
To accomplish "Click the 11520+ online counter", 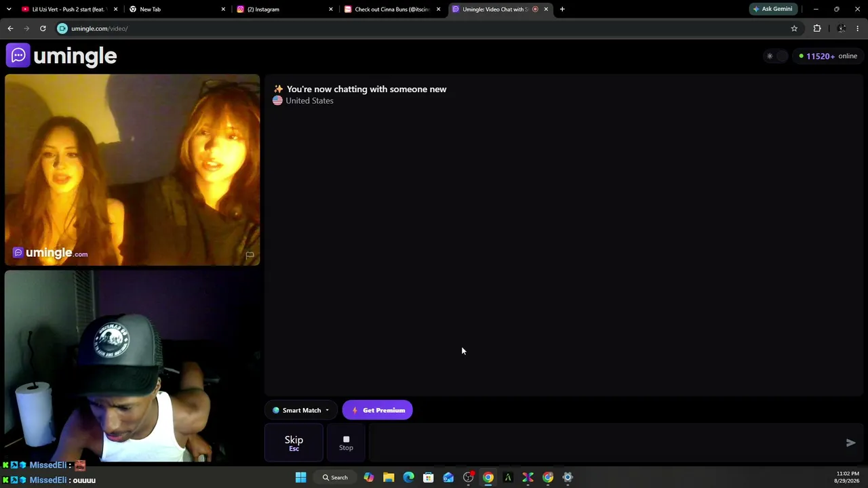I will (x=828, y=56).
